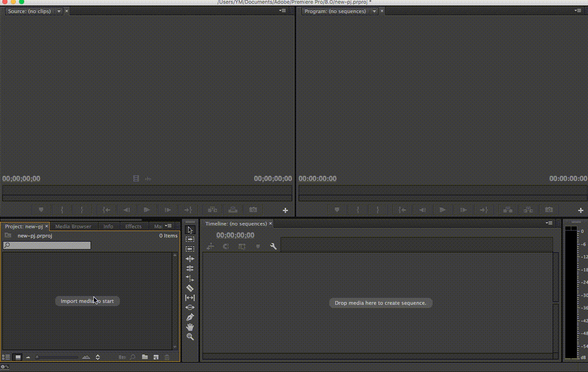
Task: Toggle Snap magnet in Timeline
Action: 226,247
